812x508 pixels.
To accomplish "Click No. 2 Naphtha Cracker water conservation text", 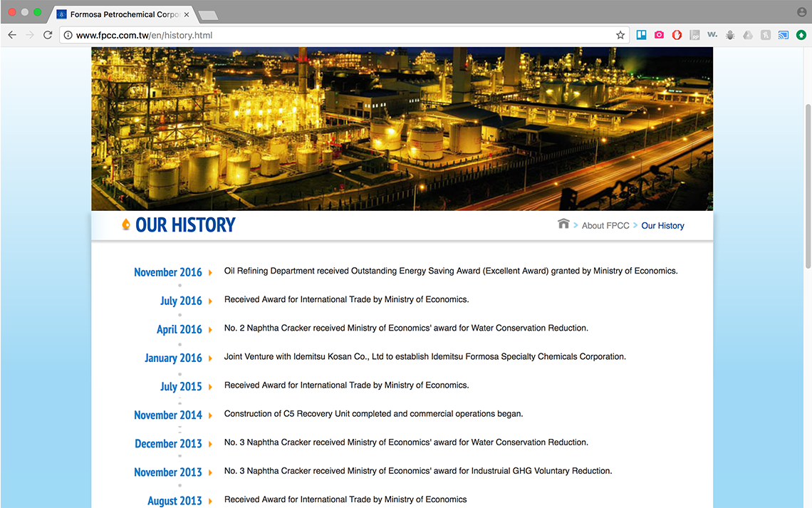I will (x=406, y=328).
